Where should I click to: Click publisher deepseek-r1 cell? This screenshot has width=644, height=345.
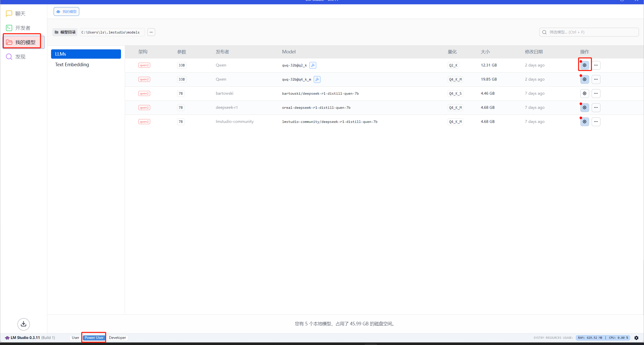coord(227,108)
